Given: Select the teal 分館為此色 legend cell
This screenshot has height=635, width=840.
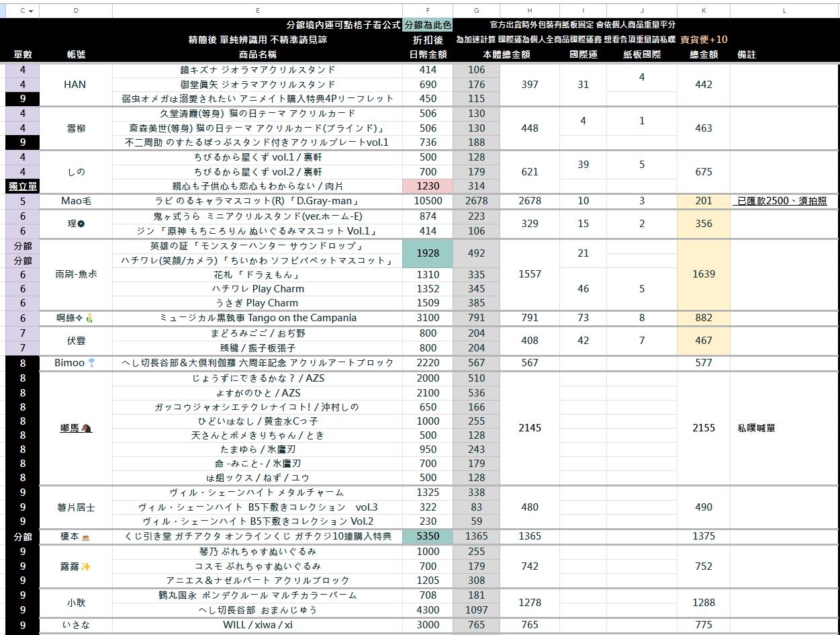Looking at the screenshot, I should coord(428,26).
